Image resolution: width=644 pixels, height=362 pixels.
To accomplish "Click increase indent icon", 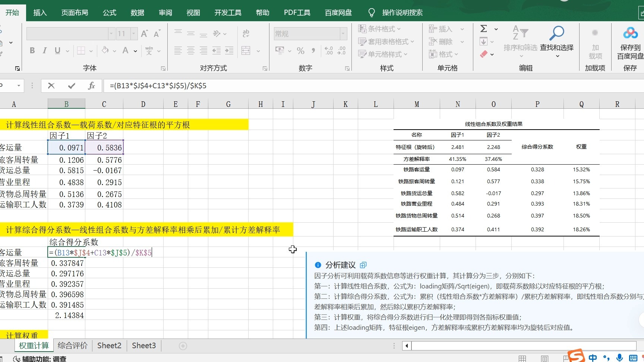I will (x=229, y=51).
